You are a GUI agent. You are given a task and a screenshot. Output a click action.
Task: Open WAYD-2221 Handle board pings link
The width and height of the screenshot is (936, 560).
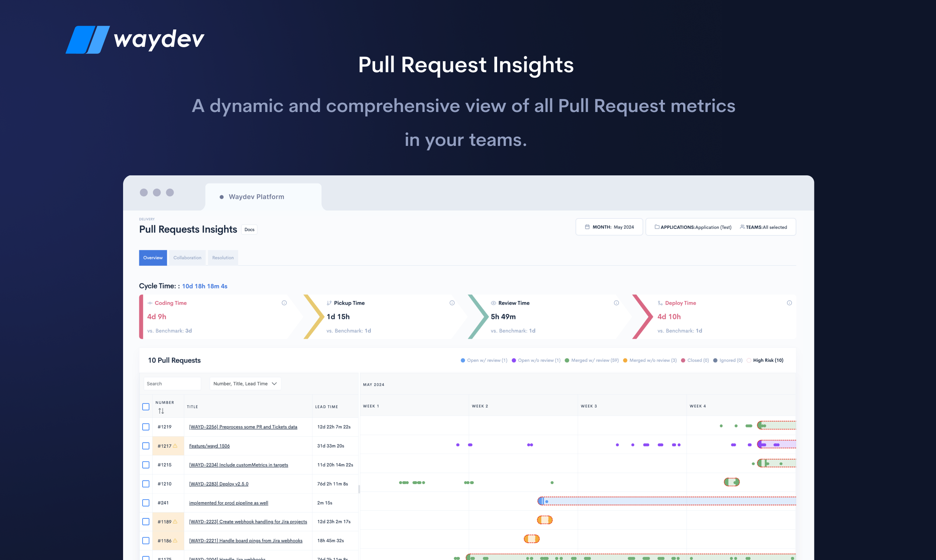(246, 540)
